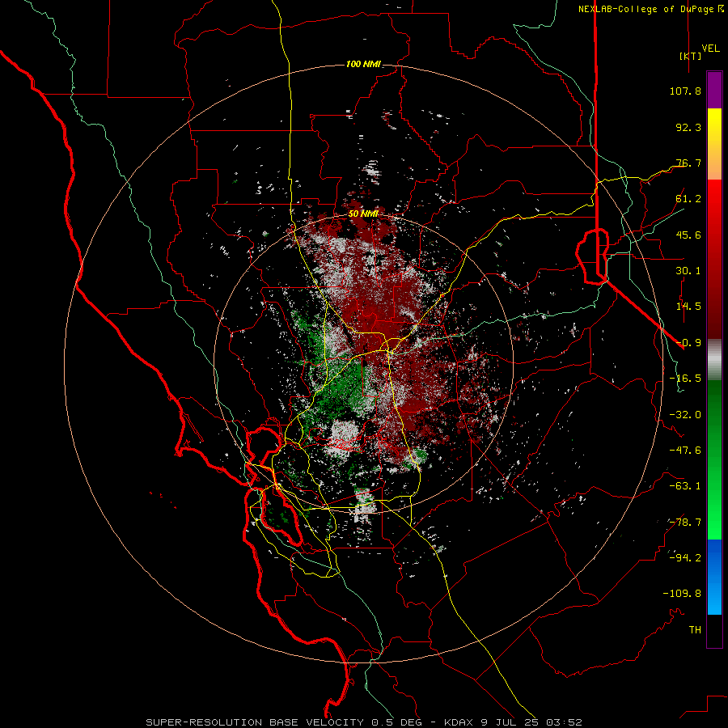Select the -94.2 velocity scale value
The image size is (728, 728).
685,557
